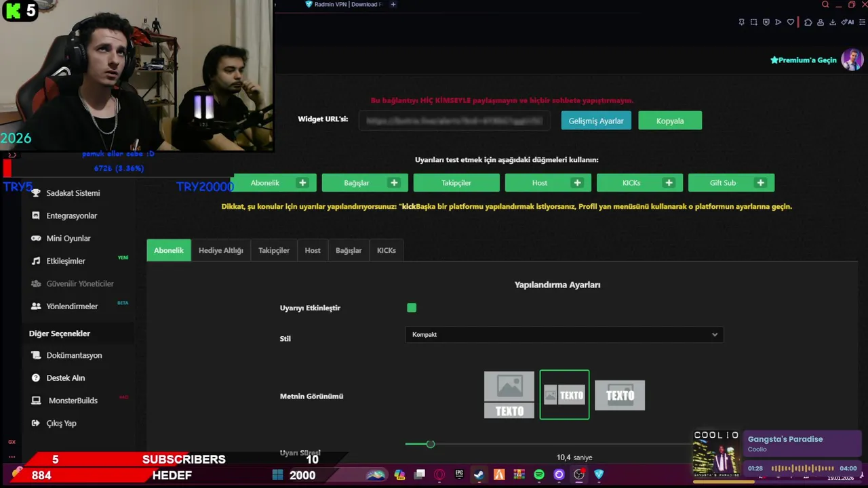This screenshot has width=868, height=488.
Task: Click the Destek Alın question mark icon
Action: 36,378
